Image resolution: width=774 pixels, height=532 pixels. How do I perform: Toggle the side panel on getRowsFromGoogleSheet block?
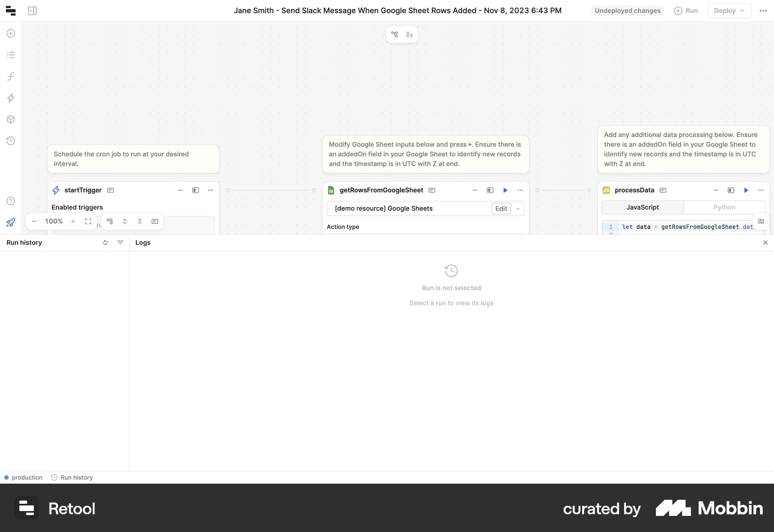(490, 190)
